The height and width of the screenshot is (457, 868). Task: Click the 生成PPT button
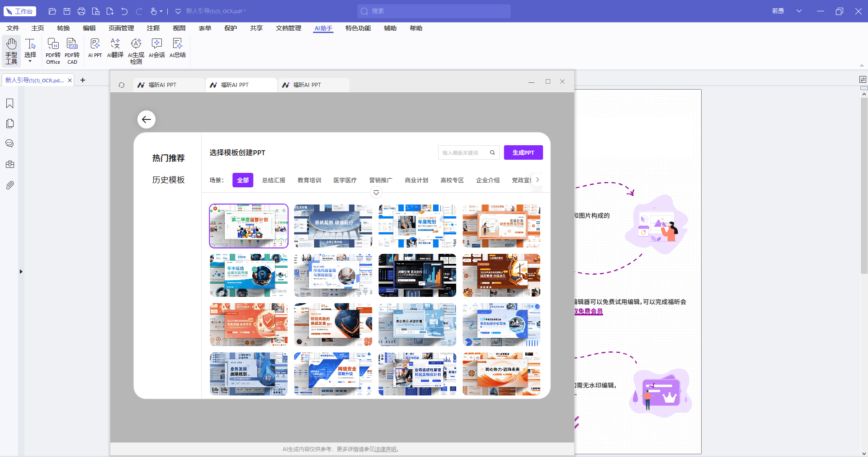tap(523, 153)
